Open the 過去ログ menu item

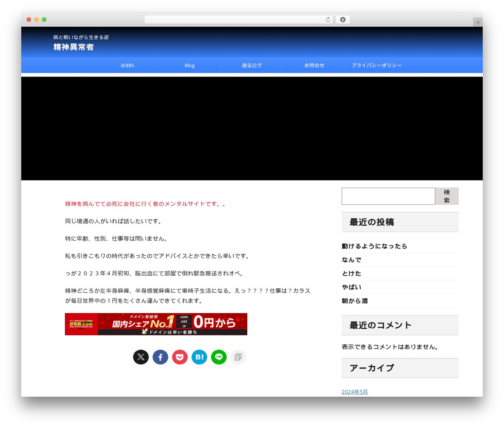tap(252, 65)
